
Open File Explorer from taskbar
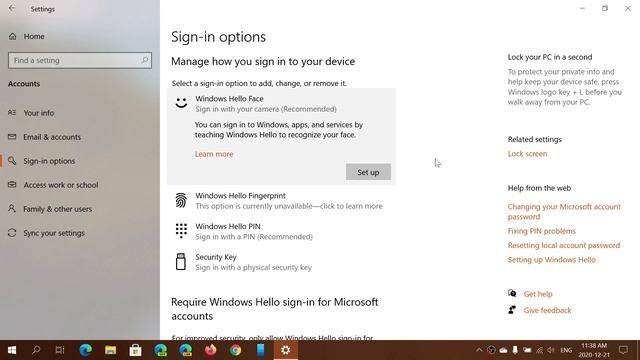pyautogui.click(x=110, y=350)
